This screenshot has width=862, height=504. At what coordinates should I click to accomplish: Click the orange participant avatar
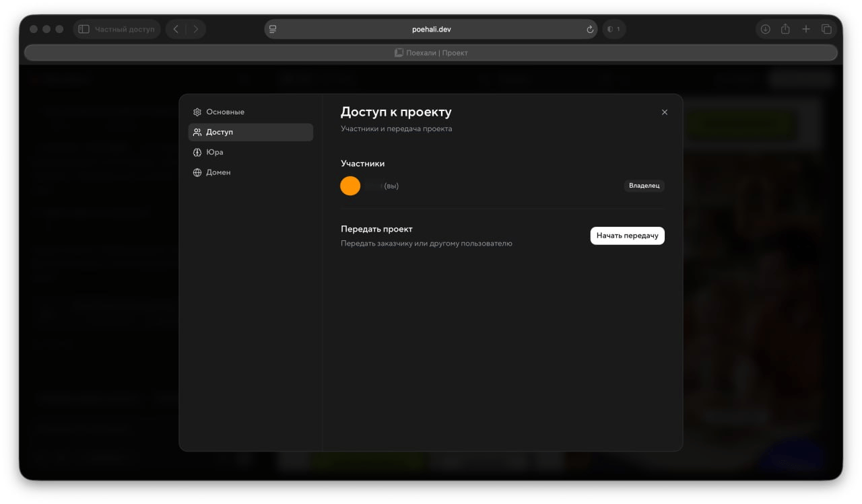point(350,186)
